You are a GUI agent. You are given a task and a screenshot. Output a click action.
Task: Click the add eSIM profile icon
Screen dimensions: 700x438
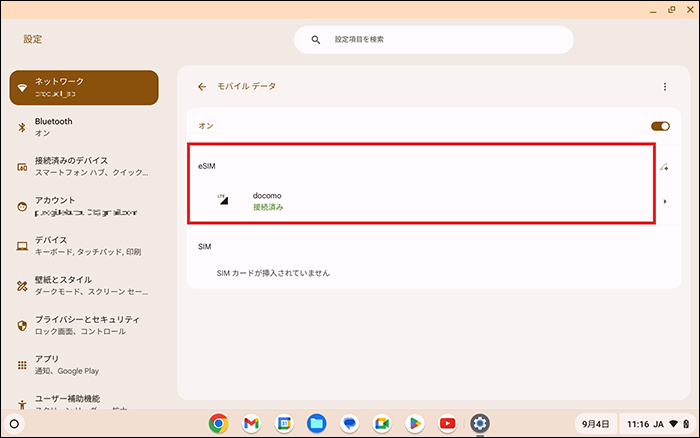pos(664,167)
